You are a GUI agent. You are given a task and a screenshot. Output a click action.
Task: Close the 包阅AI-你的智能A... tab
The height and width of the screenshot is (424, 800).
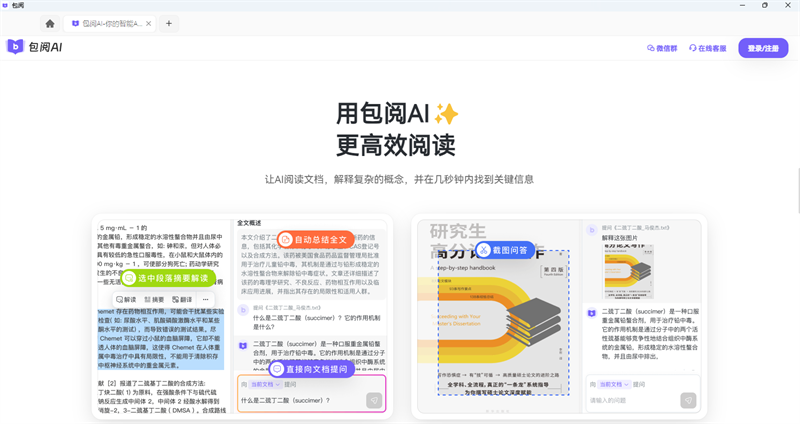pos(148,23)
